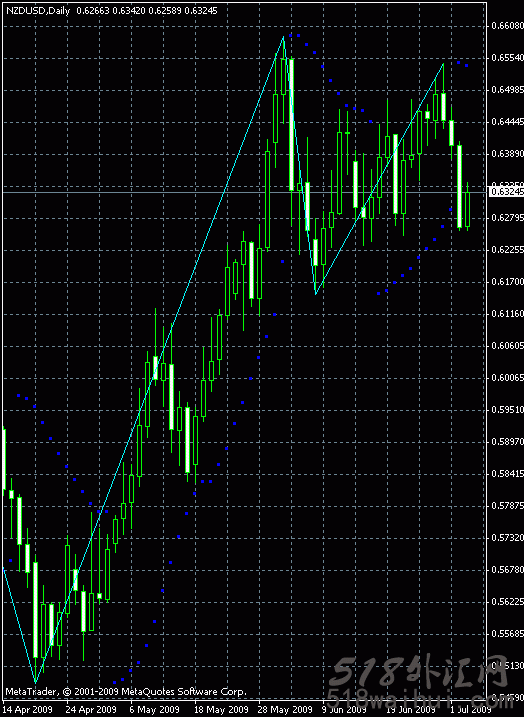Click the 0.66080 price axis label
The height and width of the screenshot is (717, 524).
tap(507, 26)
